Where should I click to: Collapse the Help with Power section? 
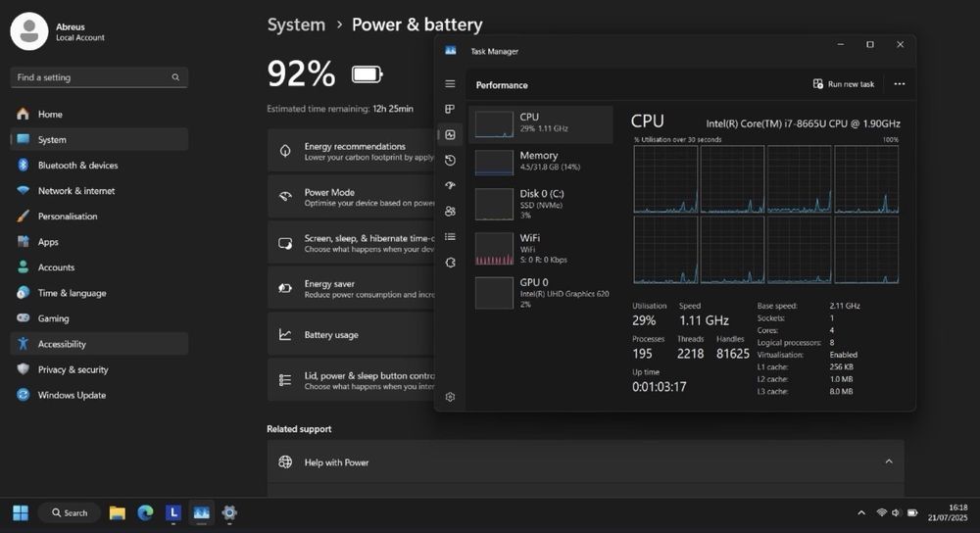(x=888, y=461)
